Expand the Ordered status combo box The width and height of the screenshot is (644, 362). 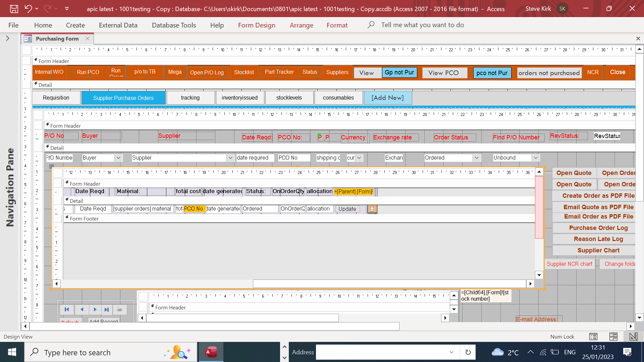click(476, 158)
